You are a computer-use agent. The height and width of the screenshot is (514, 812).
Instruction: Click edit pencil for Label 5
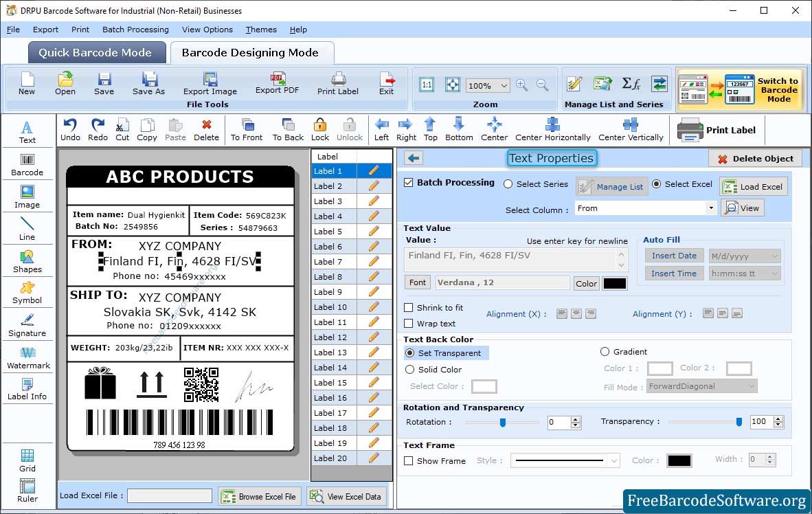tap(374, 231)
